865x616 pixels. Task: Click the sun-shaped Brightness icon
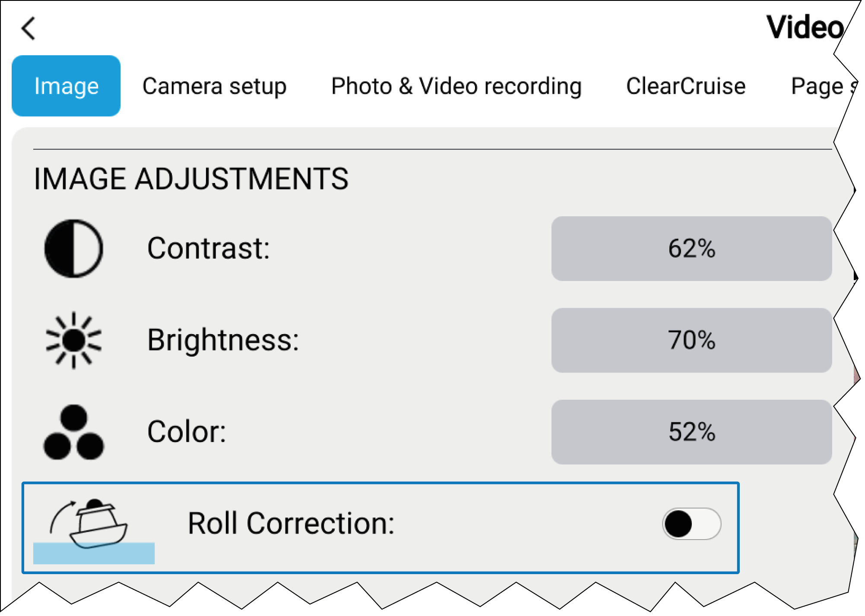[74, 340]
